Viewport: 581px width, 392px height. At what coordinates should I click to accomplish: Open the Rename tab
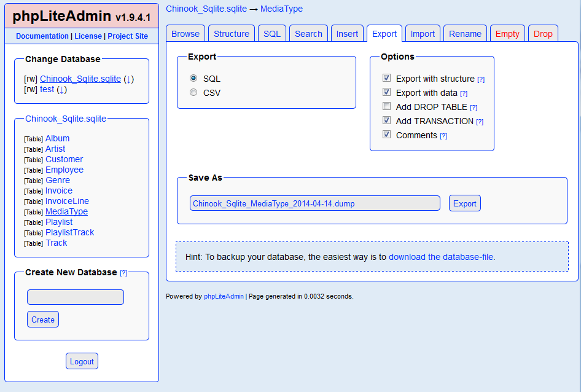[465, 34]
